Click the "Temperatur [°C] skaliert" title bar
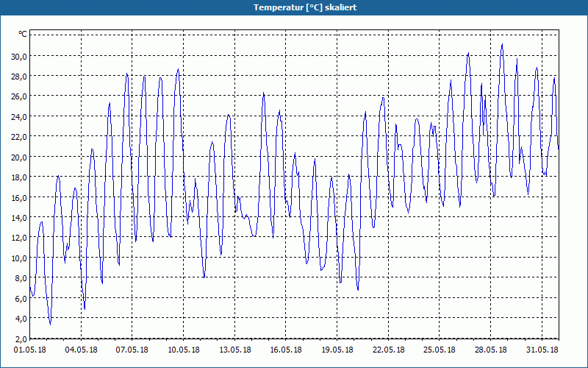588x368 pixels. click(x=294, y=7)
